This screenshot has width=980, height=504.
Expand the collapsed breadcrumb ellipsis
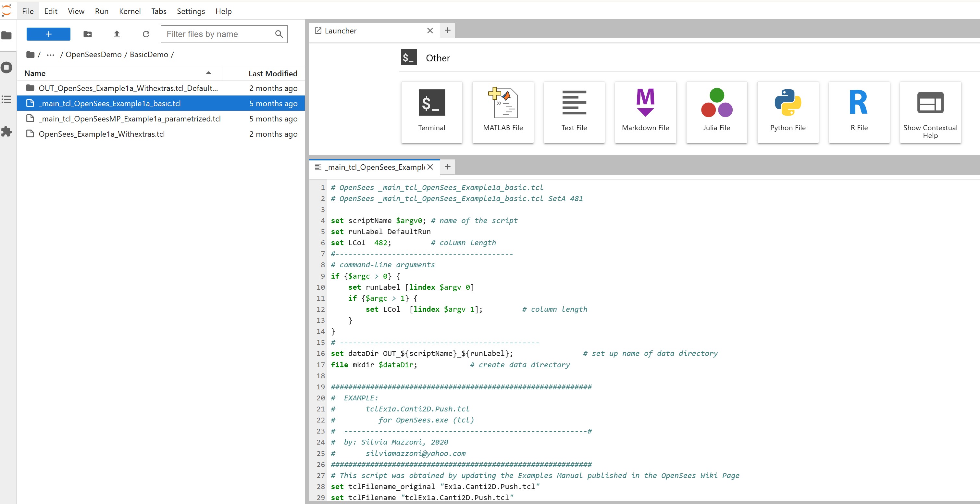(x=50, y=55)
